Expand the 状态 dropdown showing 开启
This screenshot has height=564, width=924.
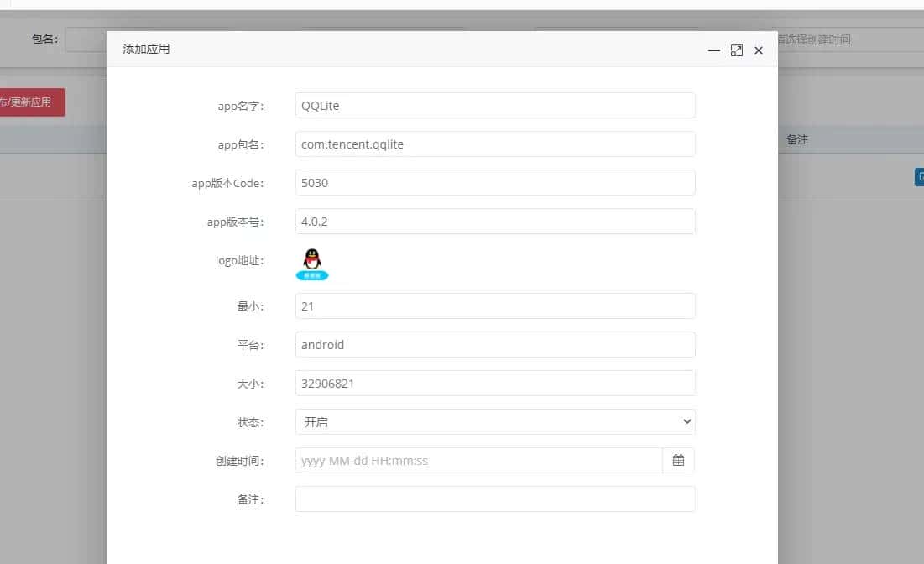495,421
